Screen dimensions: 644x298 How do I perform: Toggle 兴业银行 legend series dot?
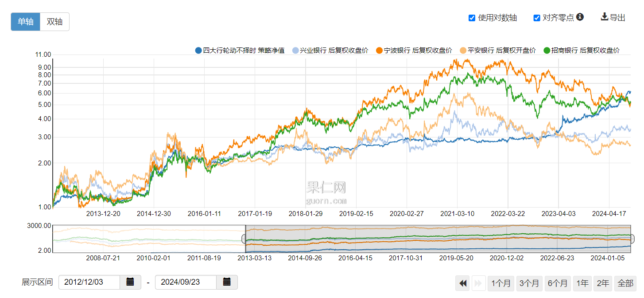pos(295,51)
